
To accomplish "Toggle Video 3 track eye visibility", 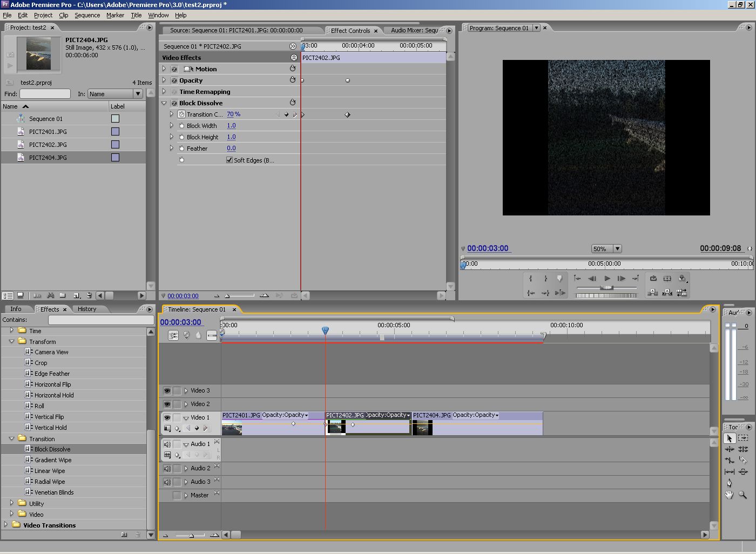I will (x=167, y=390).
